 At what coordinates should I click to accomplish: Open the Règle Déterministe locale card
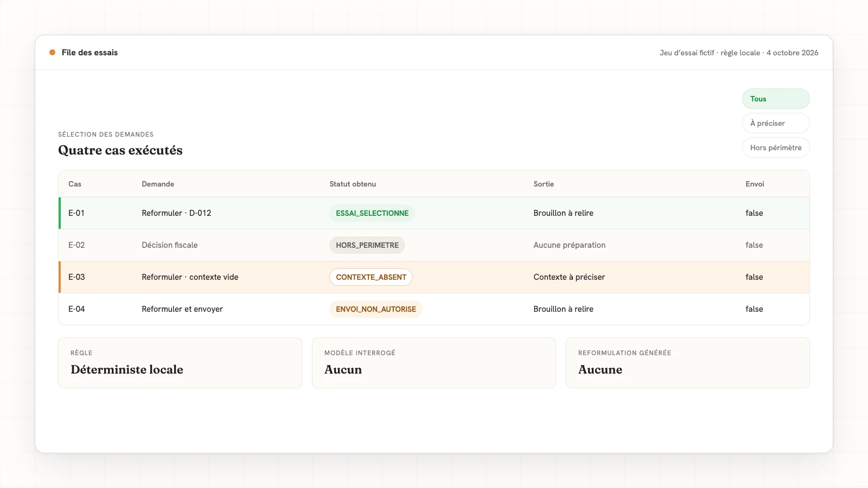pos(180,363)
